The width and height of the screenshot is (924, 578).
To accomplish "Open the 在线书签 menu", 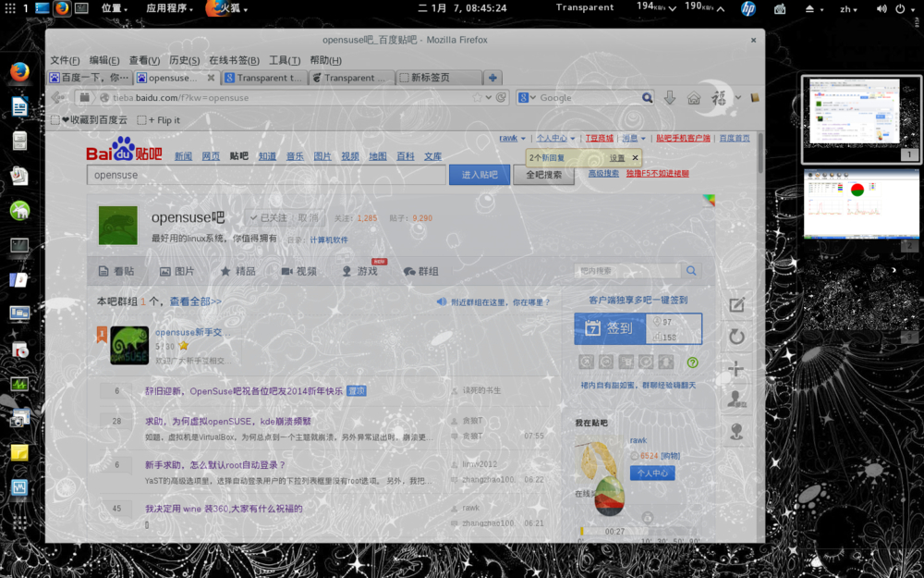I will coord(234,60).
